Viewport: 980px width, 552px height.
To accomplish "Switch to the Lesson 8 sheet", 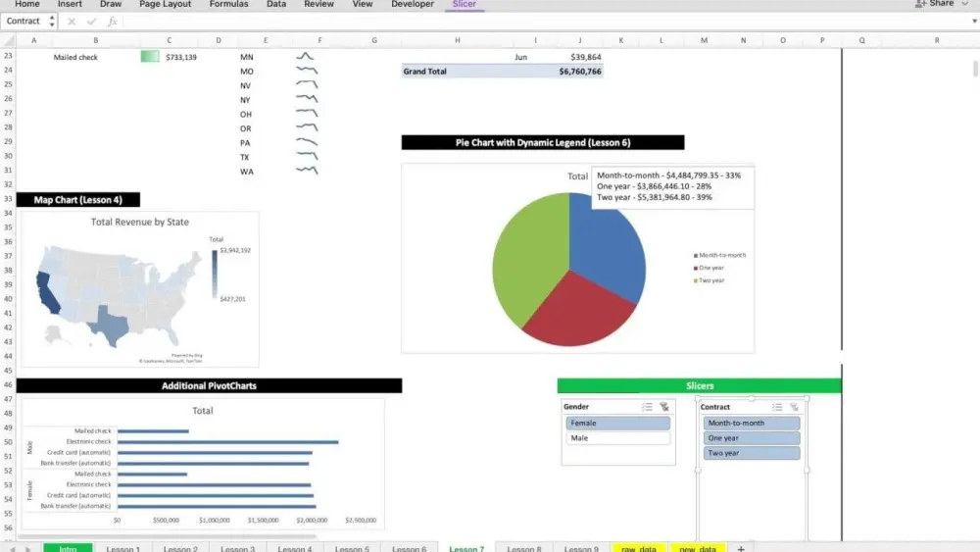I will click(x=524, y=548).
